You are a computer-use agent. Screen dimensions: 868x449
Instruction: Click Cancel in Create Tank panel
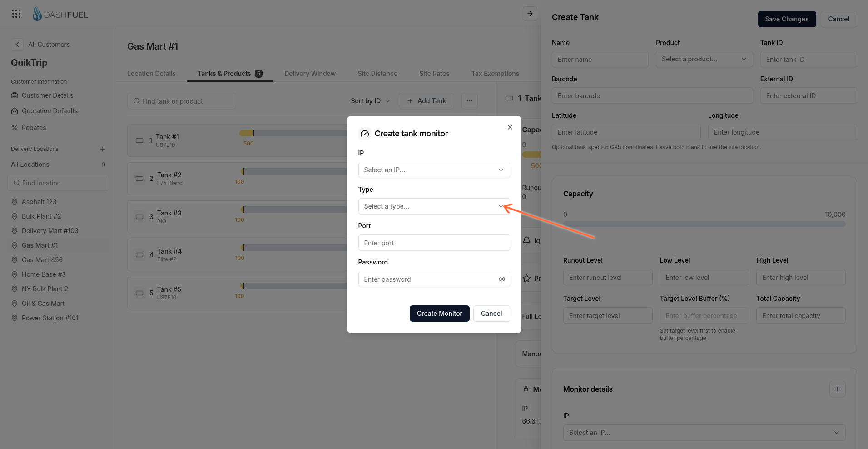tap(838, 19)
